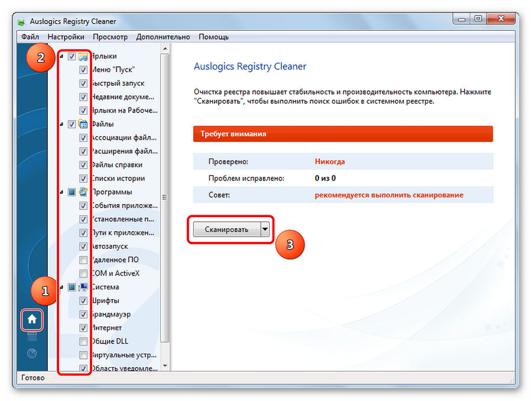Uncheck the События приложений checkbox
532x401 pixels.
83,206
